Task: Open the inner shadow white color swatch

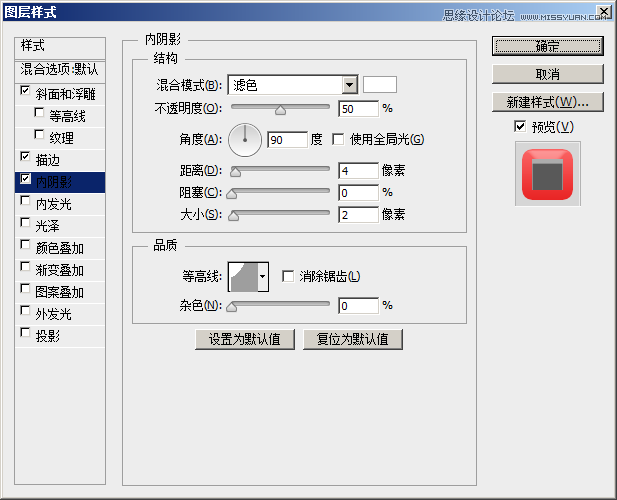Action: 380,85
